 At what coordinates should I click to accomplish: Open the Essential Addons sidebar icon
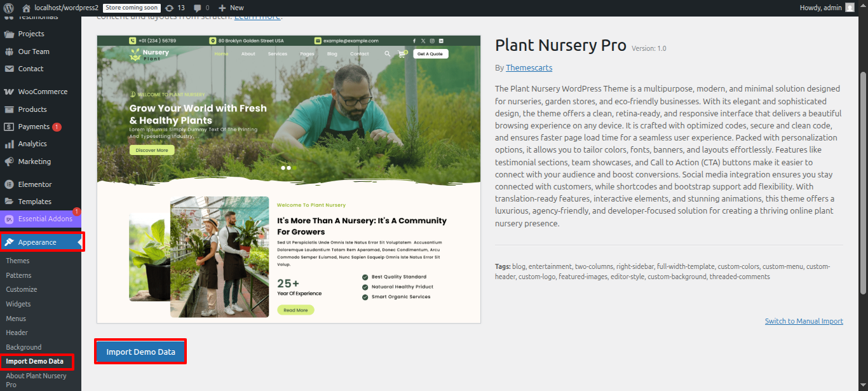[x=9, y=219]
